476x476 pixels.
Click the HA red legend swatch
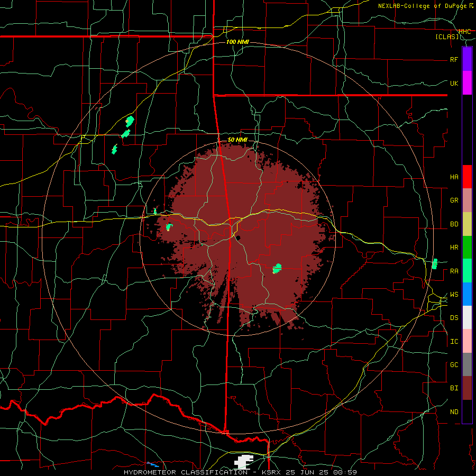point(467,177)
